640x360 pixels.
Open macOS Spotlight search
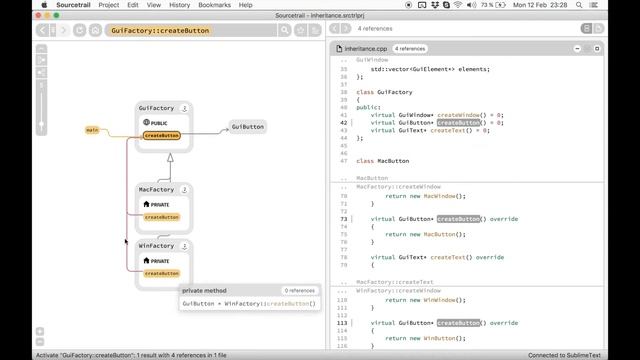[579, 5]
